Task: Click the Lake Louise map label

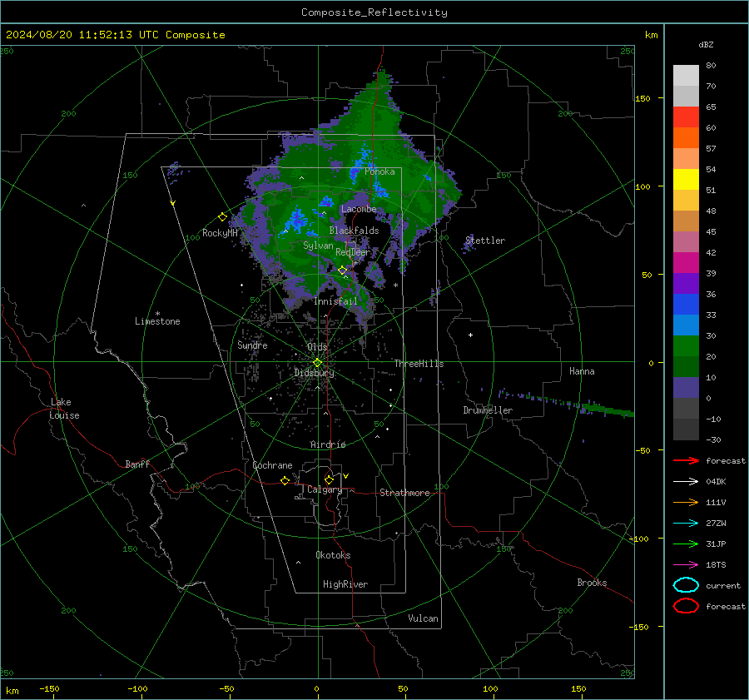Action: [64, 409]
